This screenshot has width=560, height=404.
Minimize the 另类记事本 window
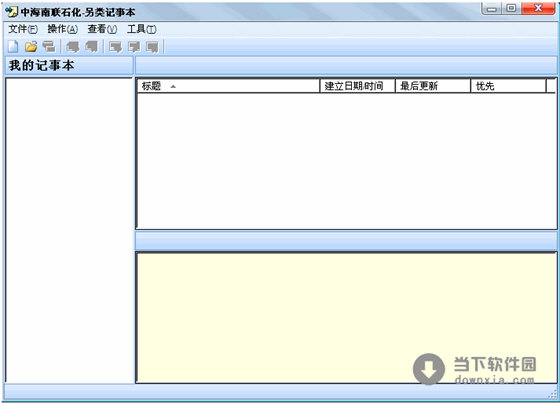[x=492, y=8]
